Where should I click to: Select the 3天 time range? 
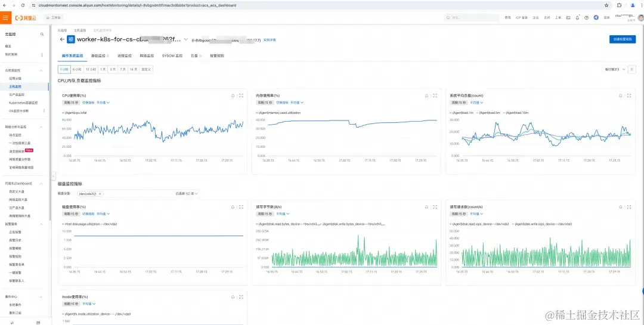(x=113, y=69)
